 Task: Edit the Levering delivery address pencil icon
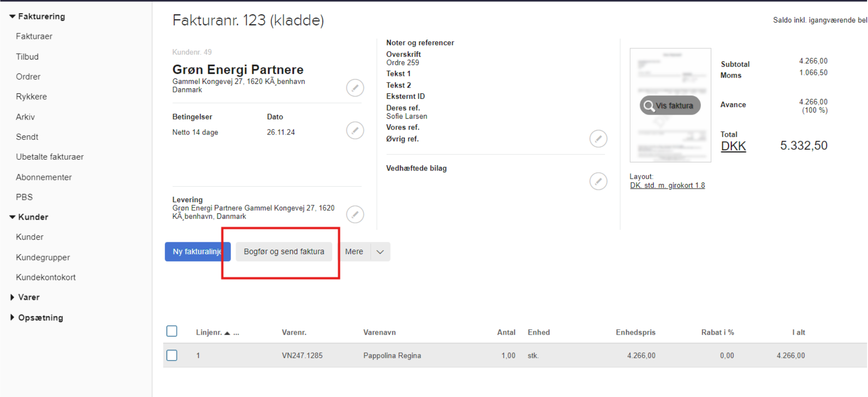pyautogui.click(x=355, y=214)
